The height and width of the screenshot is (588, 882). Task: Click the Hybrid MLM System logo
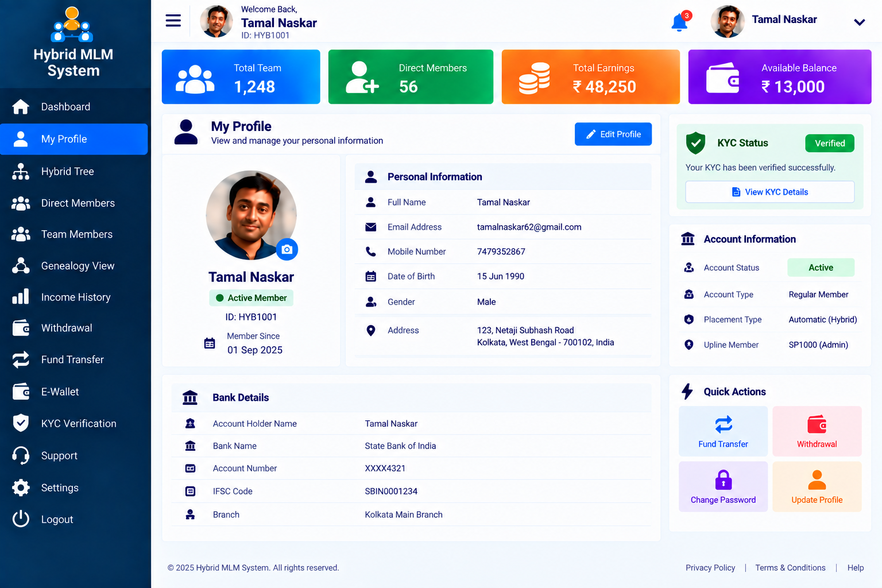73,43
